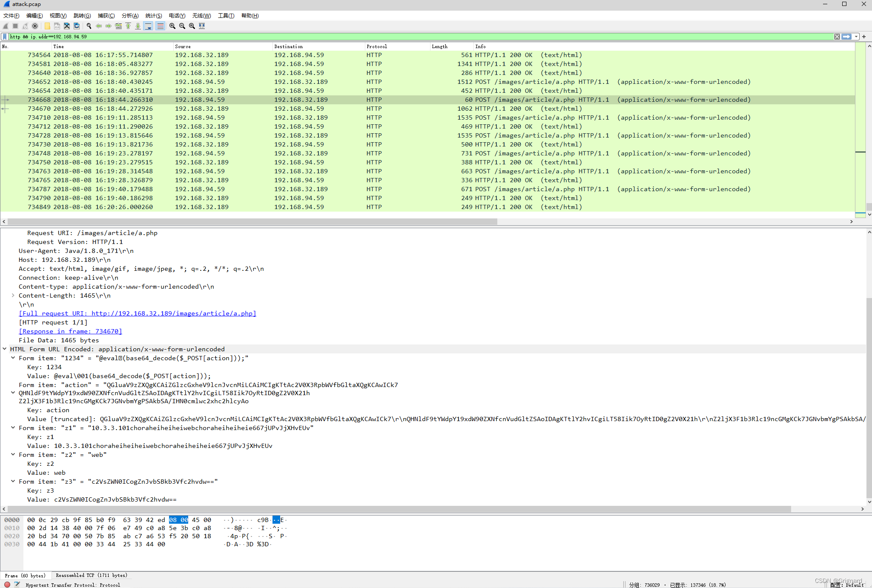Viewport: 872px width, 588px height.
Task: Click inside the display filter input field
Action: click(421, 37)
